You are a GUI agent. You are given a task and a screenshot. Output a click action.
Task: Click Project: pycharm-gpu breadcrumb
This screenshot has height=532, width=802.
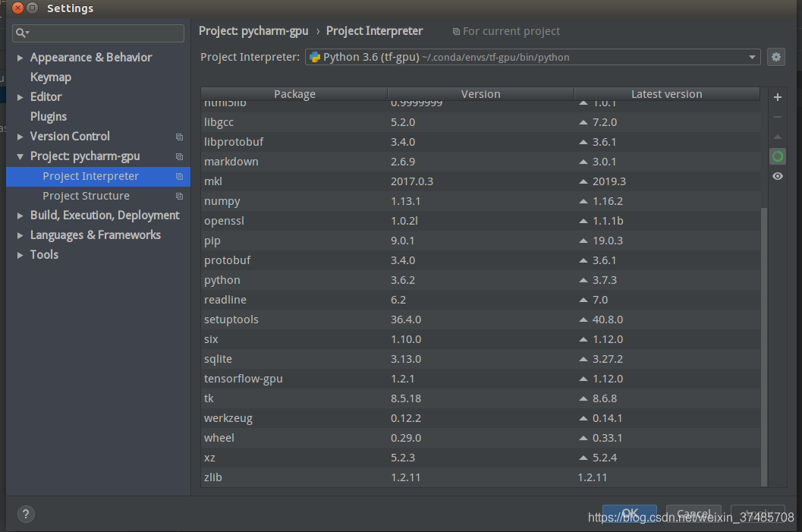[253, 31]
